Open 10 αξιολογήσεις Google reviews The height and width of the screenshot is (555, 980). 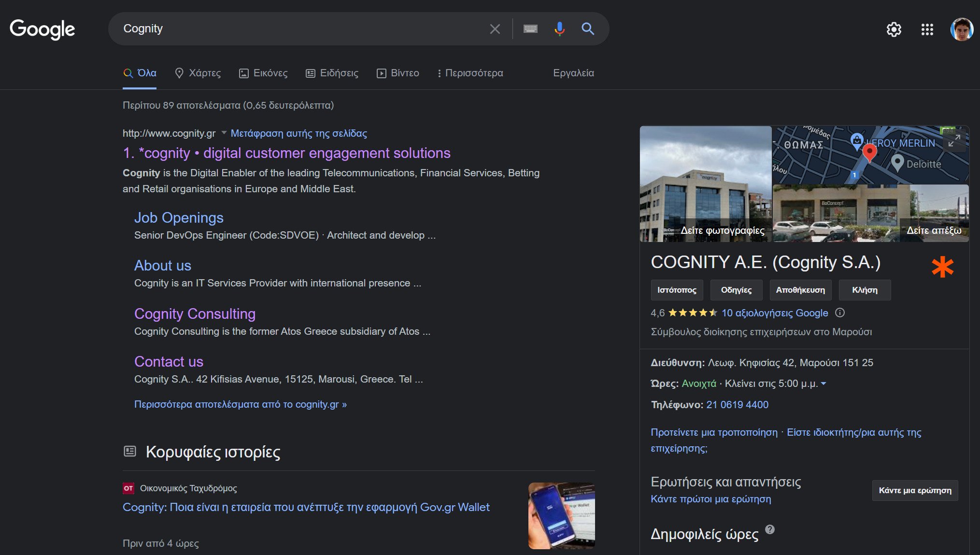pos(775,313)
